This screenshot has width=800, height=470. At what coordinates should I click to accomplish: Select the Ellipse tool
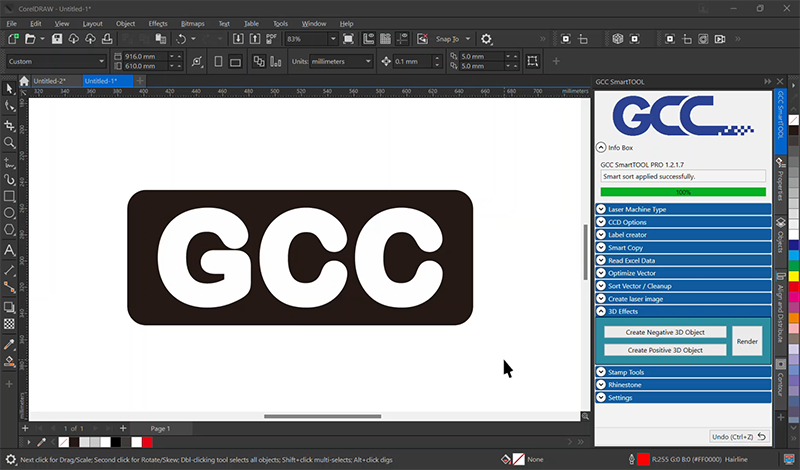pos(9,213)
